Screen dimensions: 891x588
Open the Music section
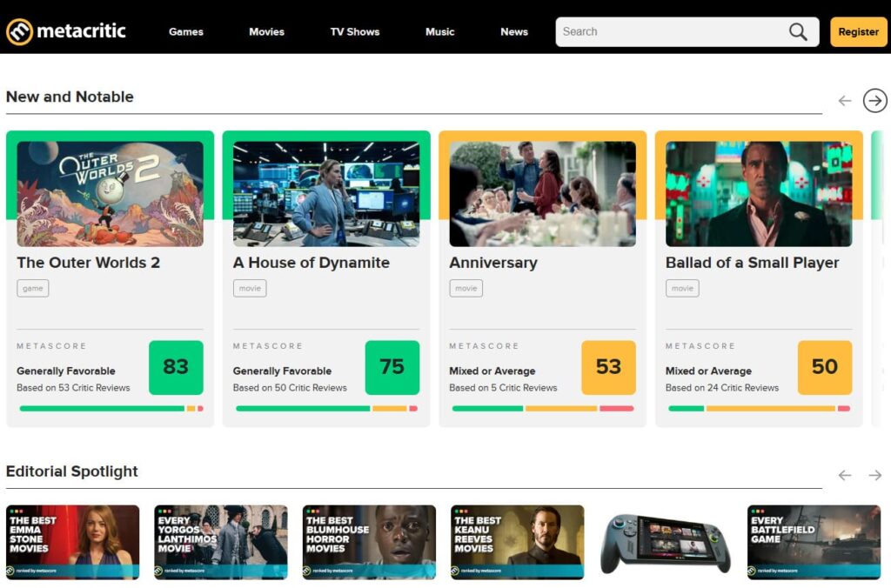(x=439, y=31)
